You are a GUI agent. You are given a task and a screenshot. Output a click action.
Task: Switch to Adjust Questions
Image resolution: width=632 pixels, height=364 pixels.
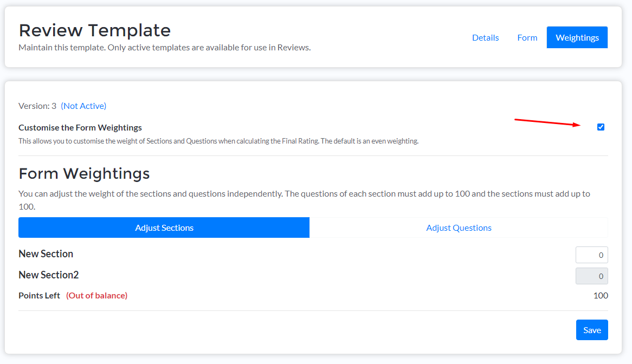coord(459,227)
